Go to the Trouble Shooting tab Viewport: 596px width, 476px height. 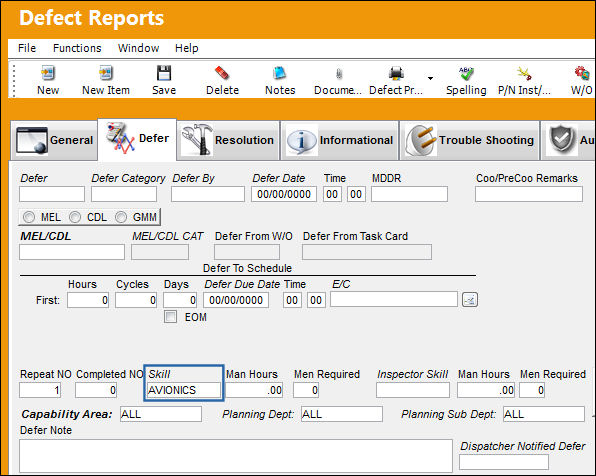tap(470, 140)
